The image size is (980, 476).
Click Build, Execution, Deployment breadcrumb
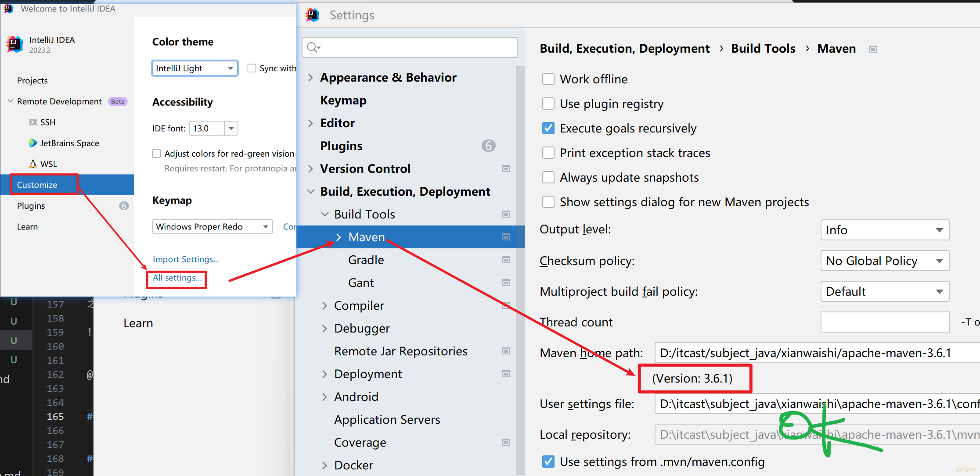tap(624, 49)
